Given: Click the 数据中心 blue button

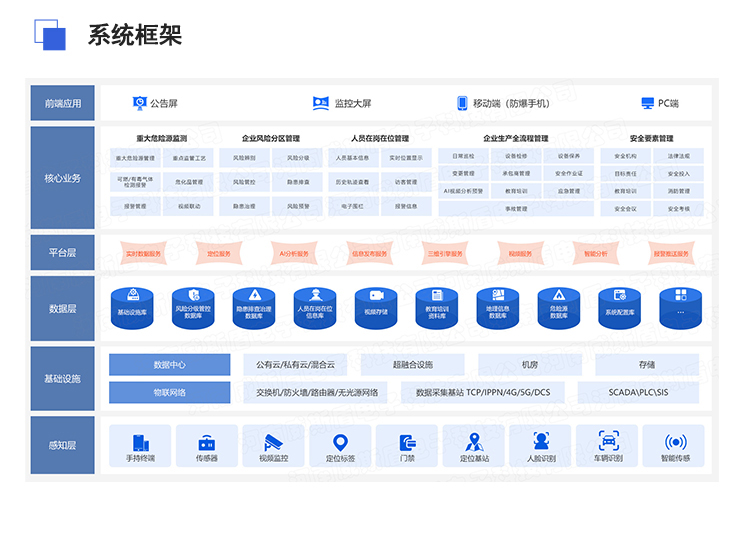Looking at the screenshot, I should pyautogui.click(x=169, y=365).
